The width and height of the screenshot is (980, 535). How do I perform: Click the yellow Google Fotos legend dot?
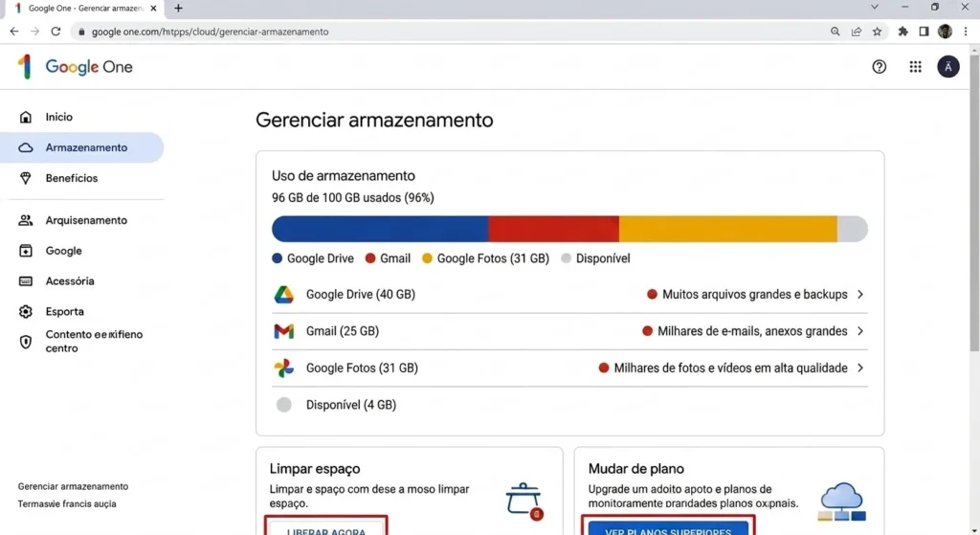[427, 258]
